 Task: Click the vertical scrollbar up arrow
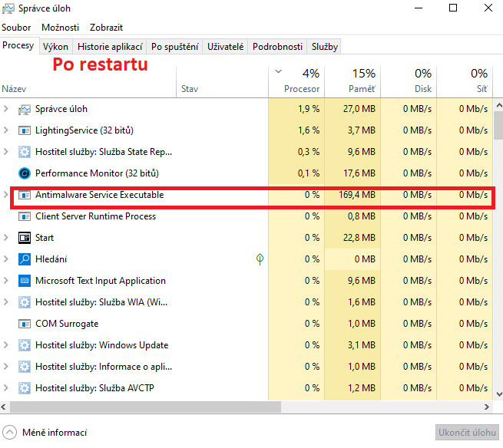(499, 105)
